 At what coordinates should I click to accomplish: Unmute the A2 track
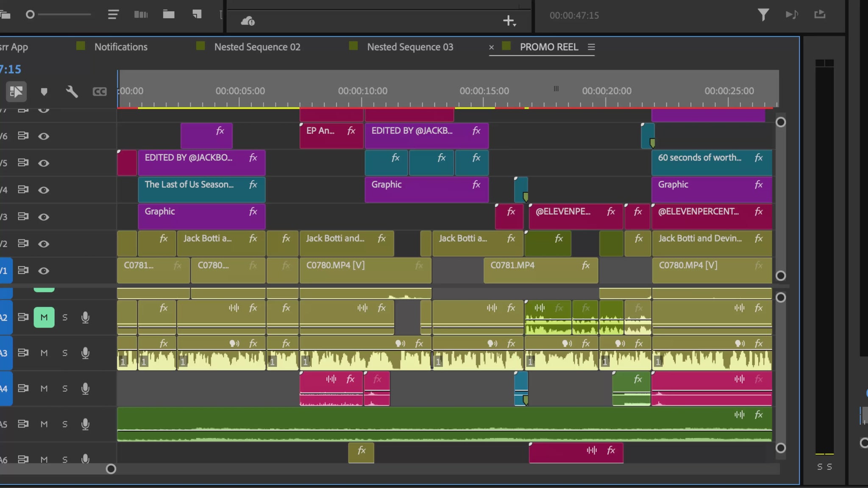click(x=44, y=317)
